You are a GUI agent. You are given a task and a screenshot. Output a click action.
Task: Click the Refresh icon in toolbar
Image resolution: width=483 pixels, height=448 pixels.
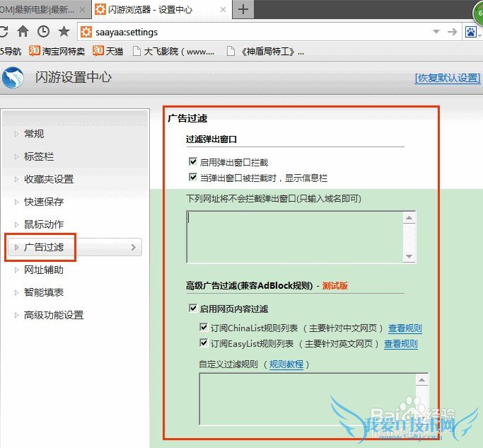(x=4, y=31)
